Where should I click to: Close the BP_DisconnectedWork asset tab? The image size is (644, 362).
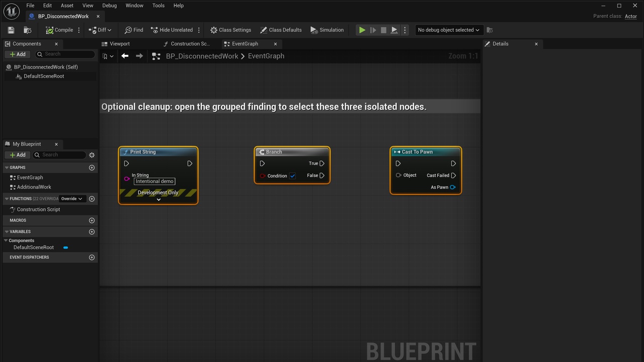click(x=98, y=16)
